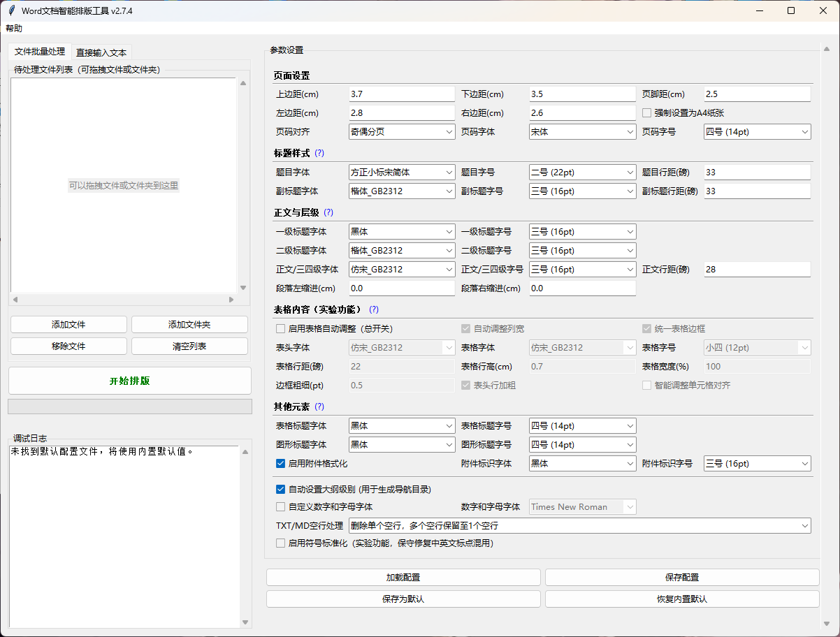Click the 调试日志 log scrollbar
This screenshot has height=637, width=840.
(x=245, y=537)
